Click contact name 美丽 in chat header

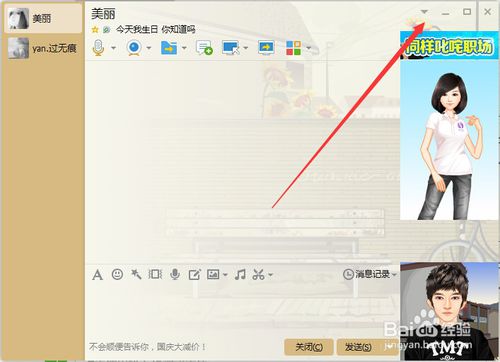coord(103,14)
